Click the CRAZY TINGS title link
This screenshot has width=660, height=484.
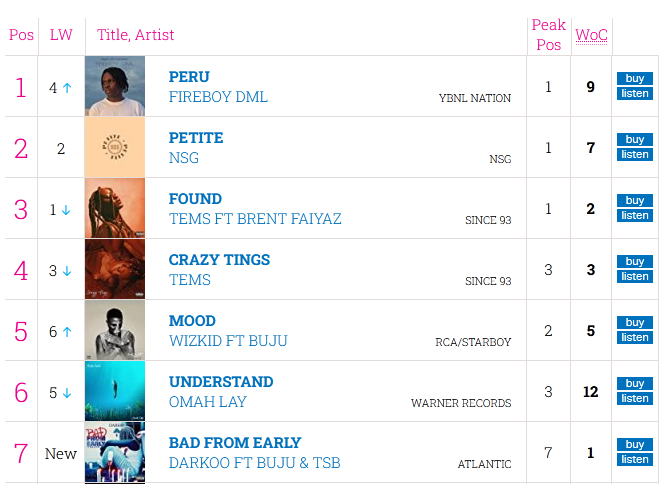[x=219, y=260]
